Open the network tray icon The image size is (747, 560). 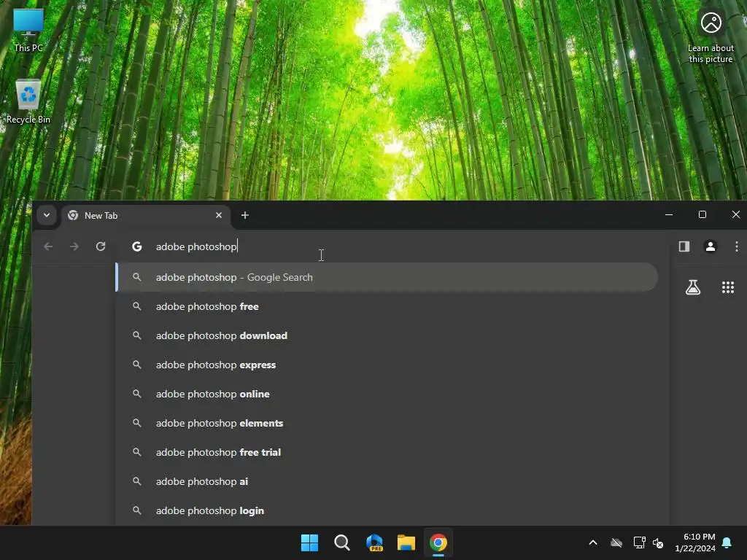[639, 542]
